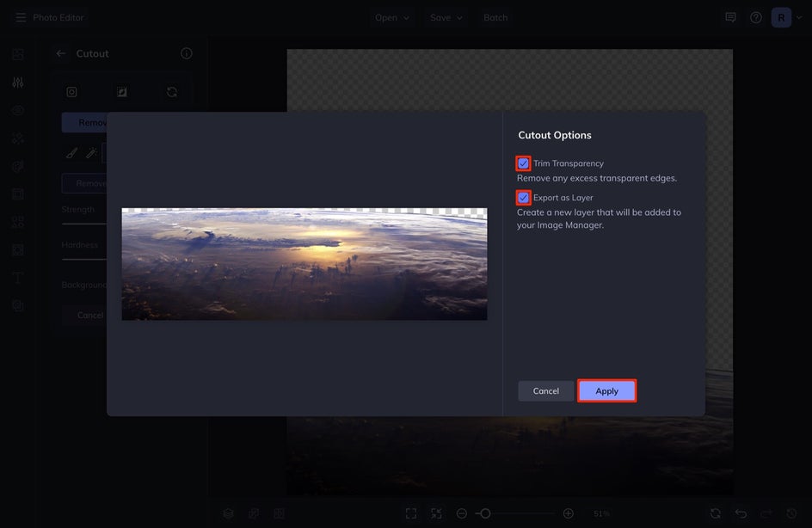Open the hamburger main menu

21,17
